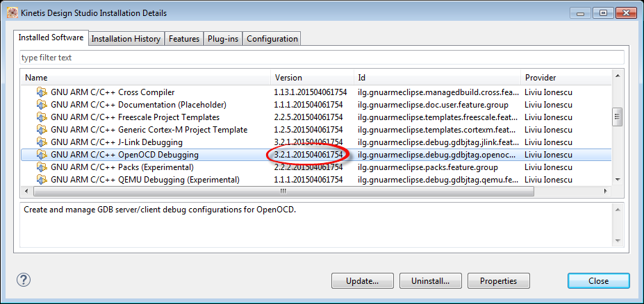Click version 1.13.1.201504061754 cell
The width and height of the screenshot is (644, 304).
[x=310, y=92]
